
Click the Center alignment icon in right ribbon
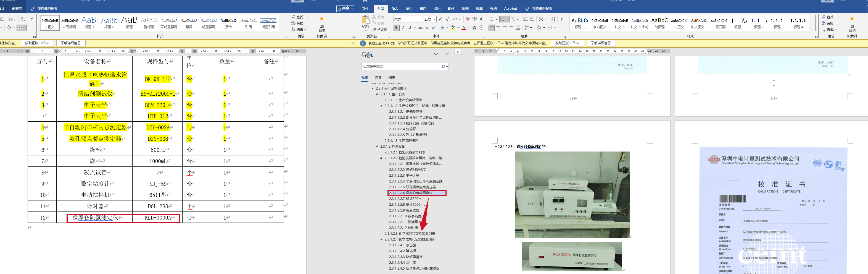pyautogui.click(x=498, y=28)
